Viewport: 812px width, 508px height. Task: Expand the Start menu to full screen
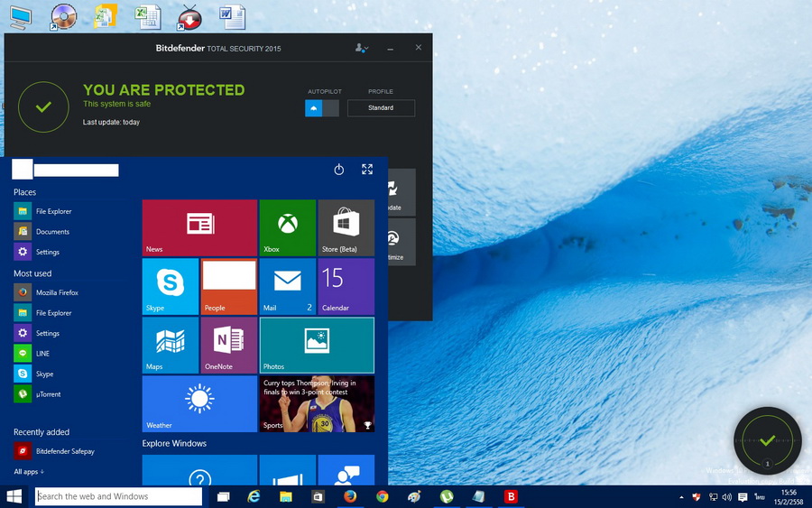(x=367, y=170)
